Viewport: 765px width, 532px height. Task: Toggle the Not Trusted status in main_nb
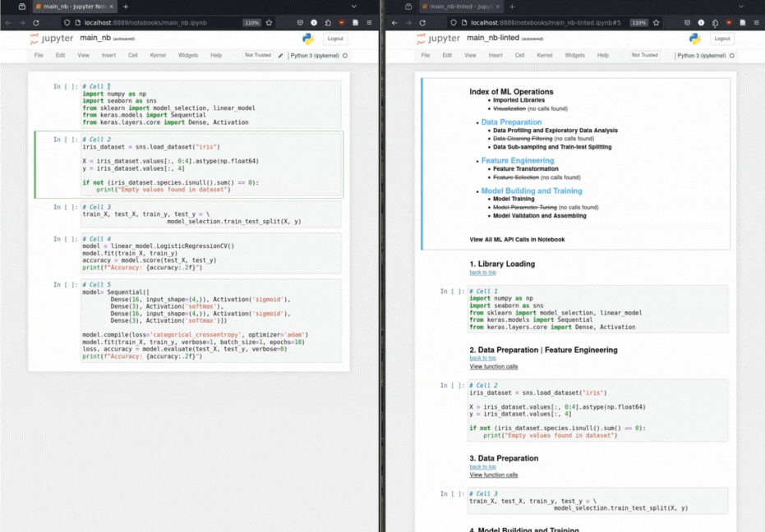pos(257,56)
